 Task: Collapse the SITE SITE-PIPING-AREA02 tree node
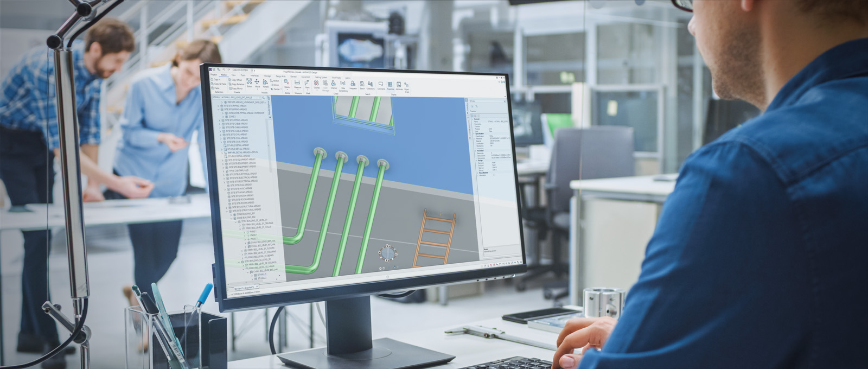pyautogui.click(x=219, y=110)
